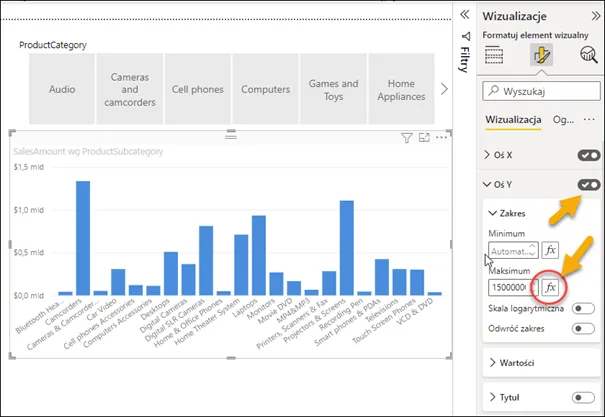Open the chart's more options ellipsis
Image resolution: width=605 pixels, height=417 pixels.
tap(441, 138)
